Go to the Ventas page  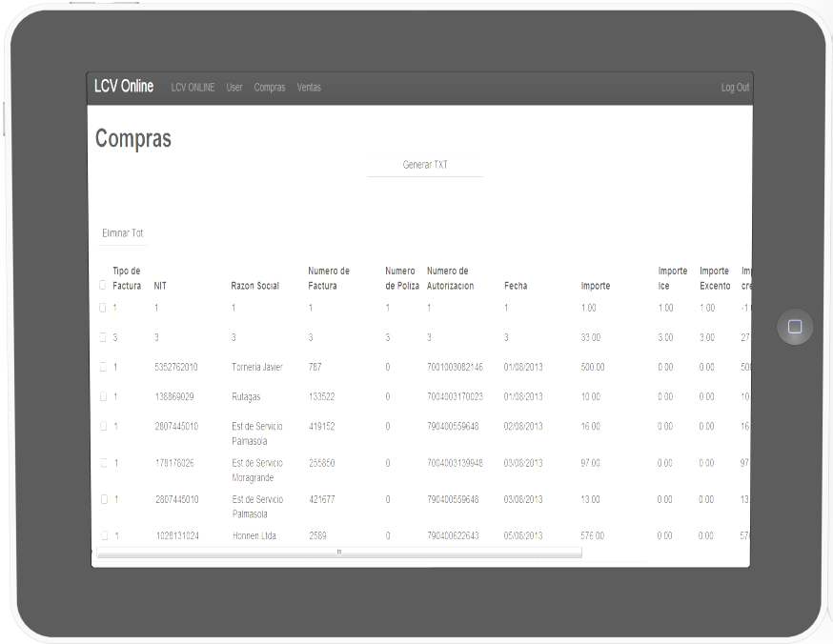coord(309,88)
